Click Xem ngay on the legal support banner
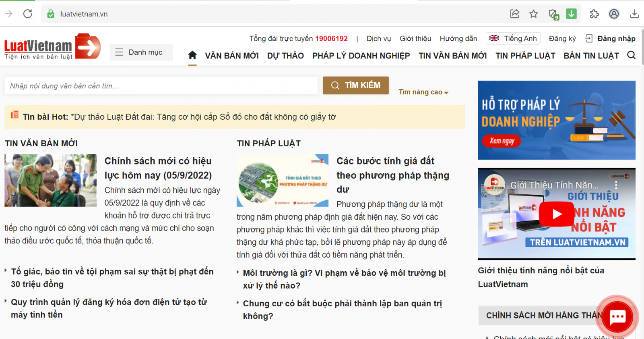The width and height of the screenshot is (644, 339). point(502,141)
